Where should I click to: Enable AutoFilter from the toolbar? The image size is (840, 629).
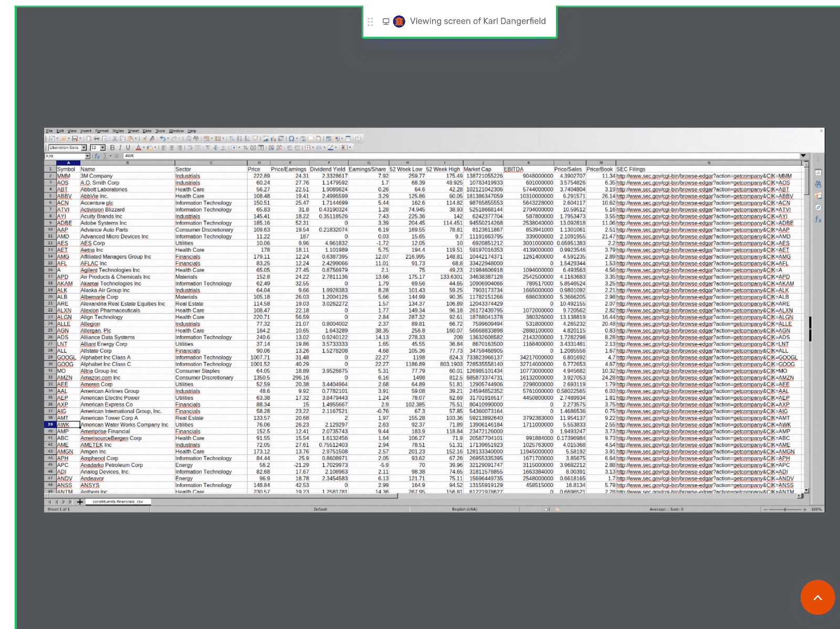click(x=256, y=140)
